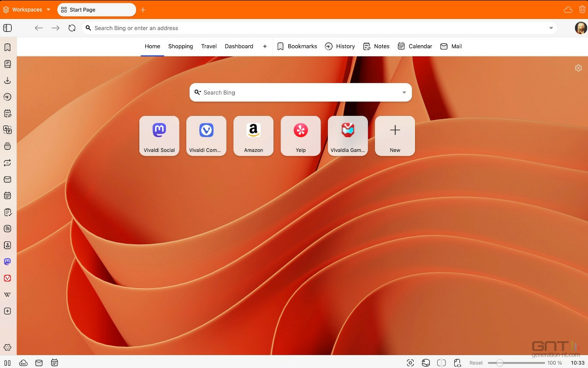Reload the current page
This screenshot has height=368, width=588.
click(72, 28)
